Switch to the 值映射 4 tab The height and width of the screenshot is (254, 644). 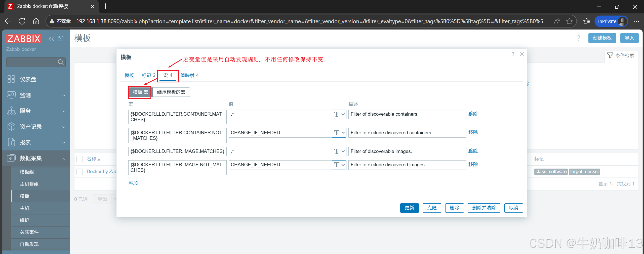[x=189, y=75]
